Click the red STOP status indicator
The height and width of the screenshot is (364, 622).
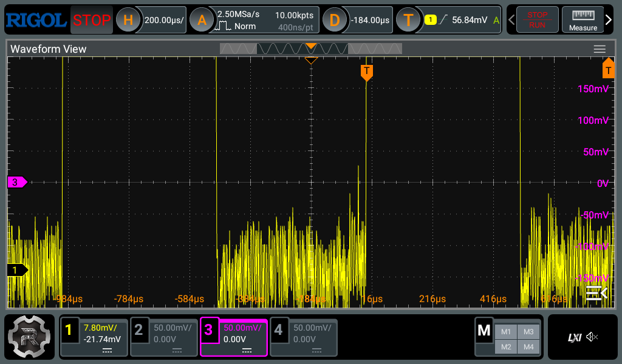pyautogui.click(x=91, y=19)
